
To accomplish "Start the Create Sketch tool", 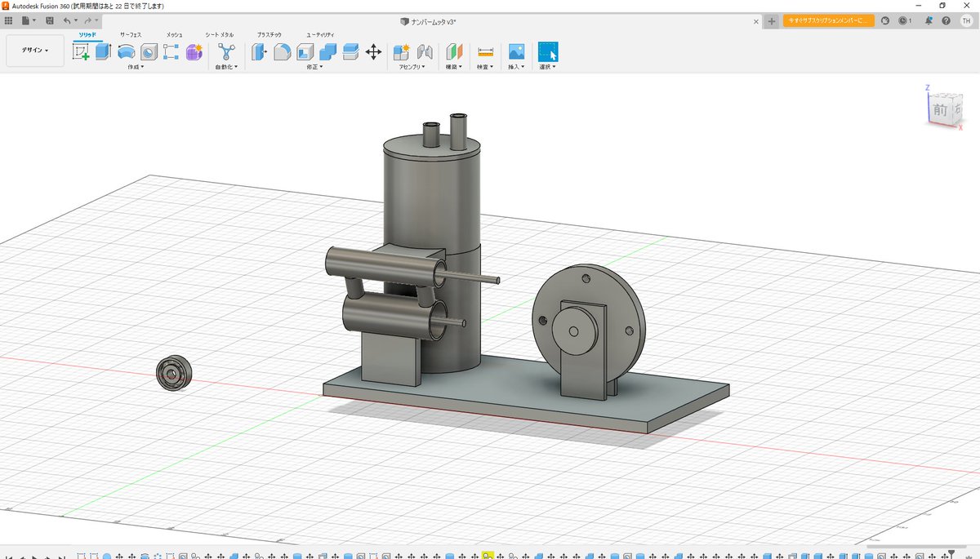I will 81,52.
